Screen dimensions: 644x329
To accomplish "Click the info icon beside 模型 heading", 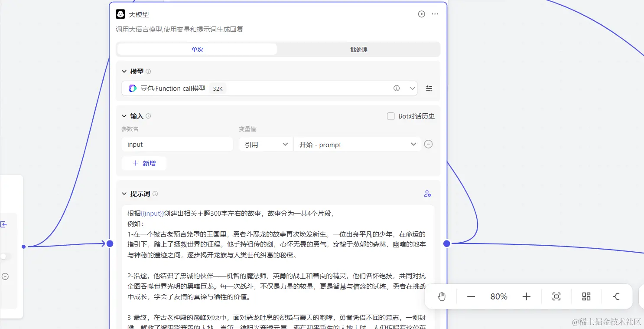I will point(148,72).
